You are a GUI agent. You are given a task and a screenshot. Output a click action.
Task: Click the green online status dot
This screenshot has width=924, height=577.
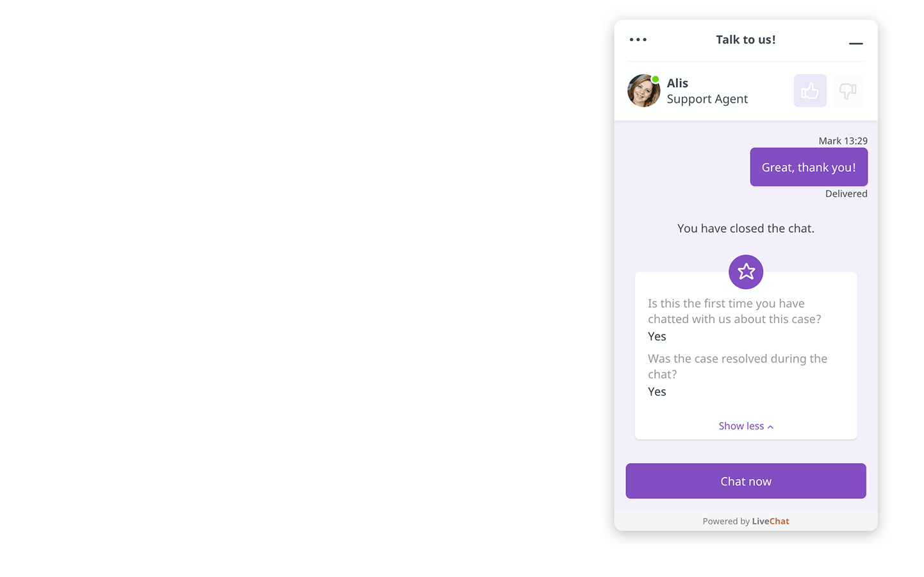[x=656, y=79]
